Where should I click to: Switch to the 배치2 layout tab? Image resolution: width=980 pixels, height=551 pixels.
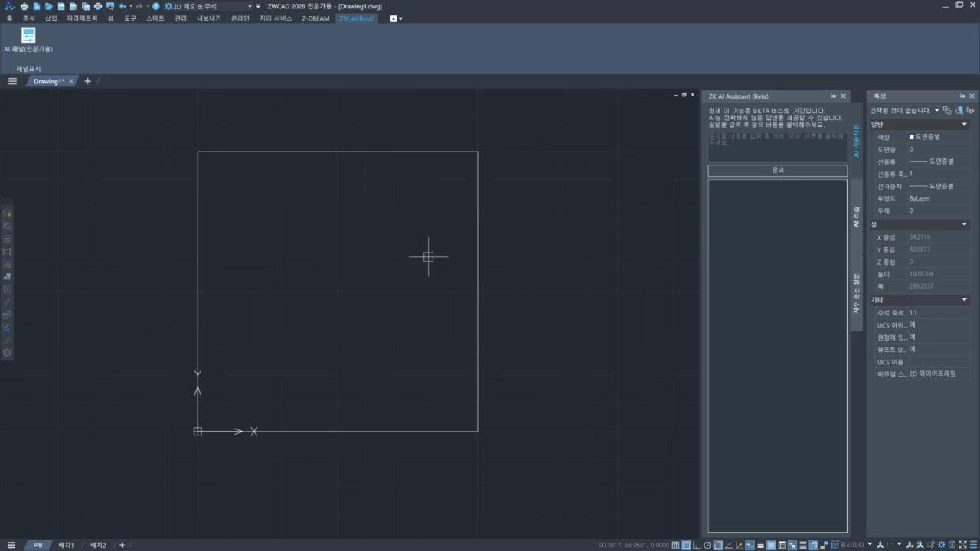point(98,545)
